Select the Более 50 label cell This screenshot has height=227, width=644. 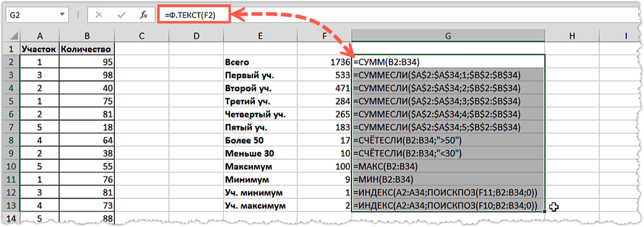pyautogui.click(x=260, y=141)
